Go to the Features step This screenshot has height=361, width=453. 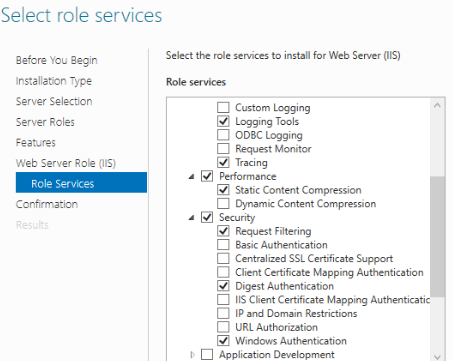(36, 143)
